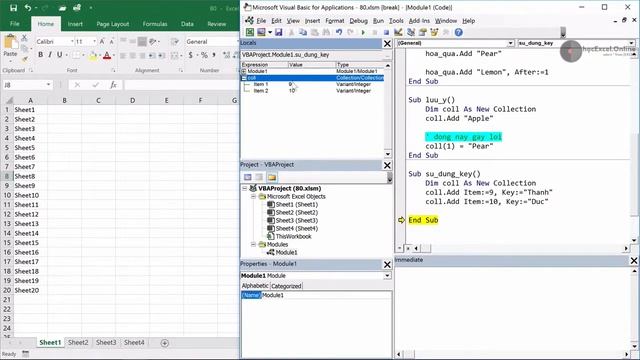Click inside the Excel formula bar field
This screenshot has height=360, width=640.
coord(181,84)
